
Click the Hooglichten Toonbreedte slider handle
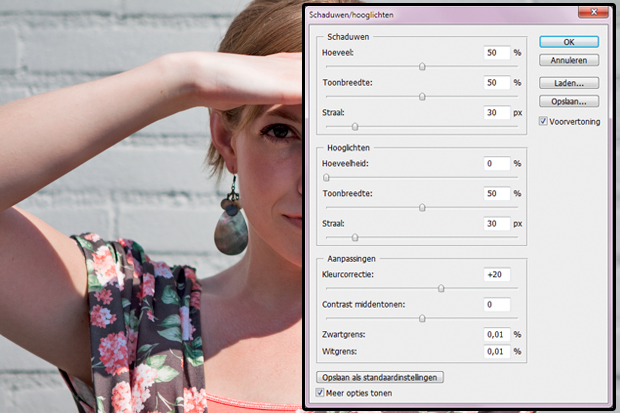tap(422, 208)
